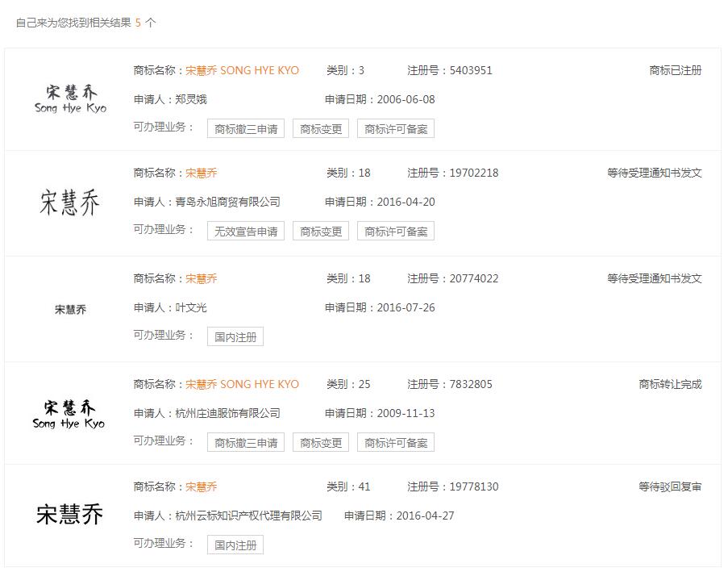This screenshot has width=728, height=572.
Task: Open 宋慧乔 SONG HYE KYO link, category 25
Action: click(243, 384)
